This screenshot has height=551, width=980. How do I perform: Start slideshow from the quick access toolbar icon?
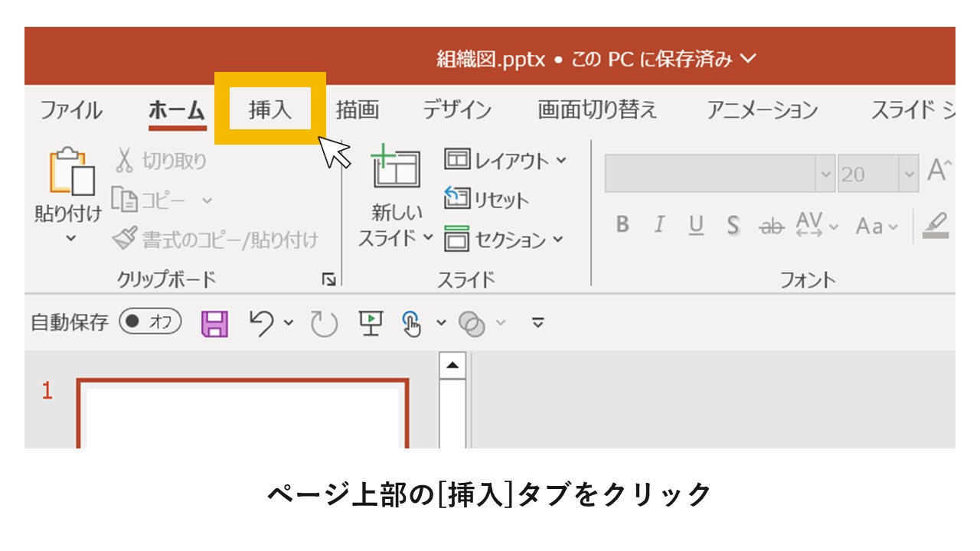[x=372, y=322]
